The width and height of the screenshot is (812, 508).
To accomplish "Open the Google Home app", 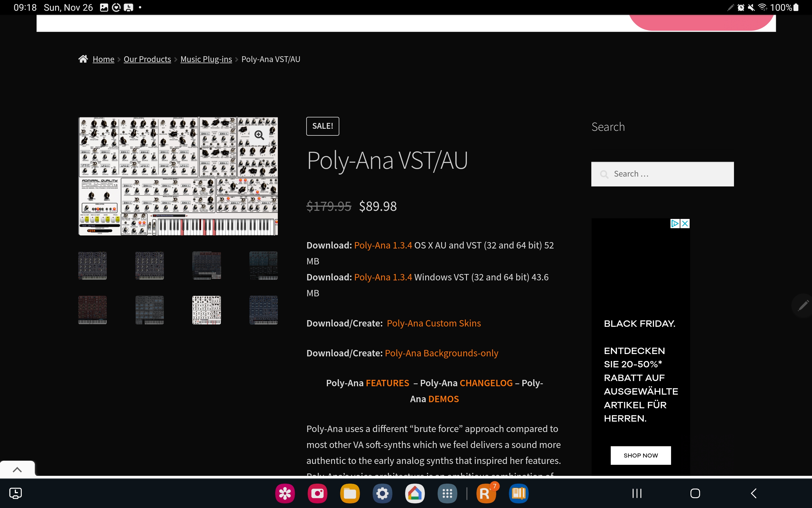I will tap(415, 493).
